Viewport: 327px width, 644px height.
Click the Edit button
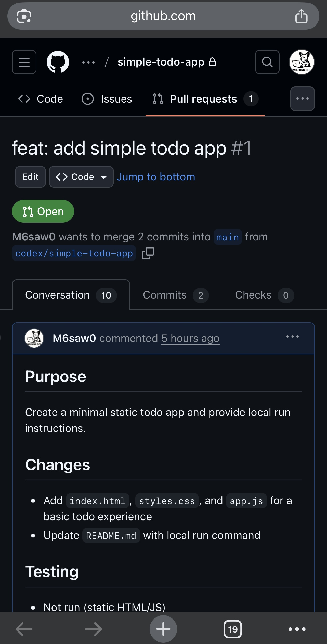[30, 177]
